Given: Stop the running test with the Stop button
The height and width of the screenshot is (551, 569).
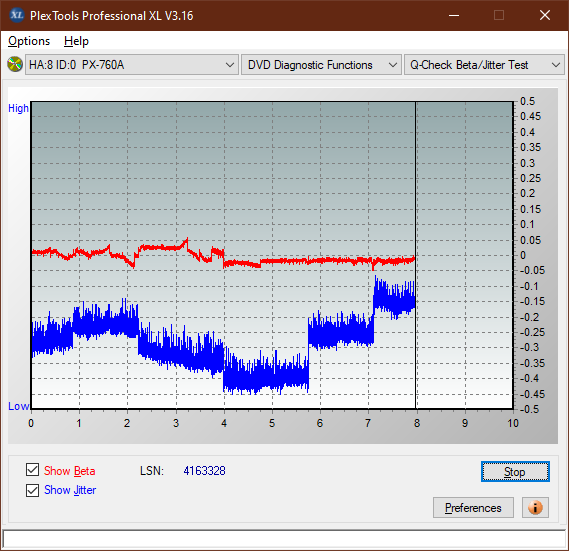Looking at the screenshot, I should point(515,472).
